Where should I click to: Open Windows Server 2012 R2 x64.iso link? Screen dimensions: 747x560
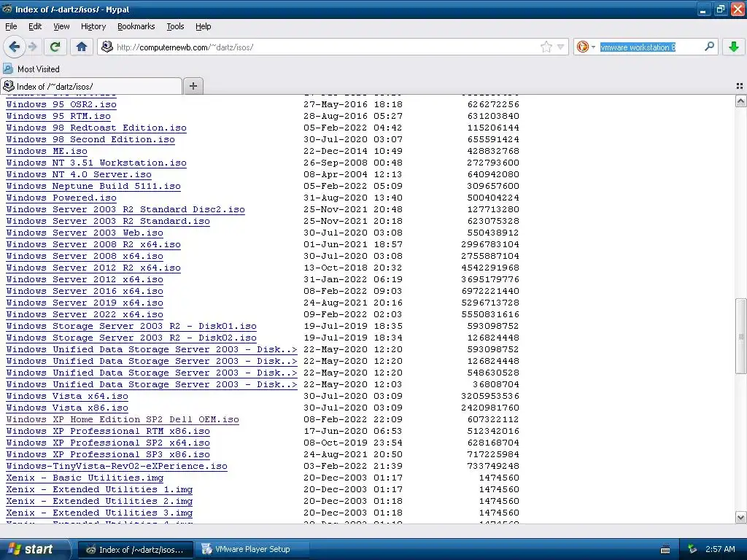[93, 268]
